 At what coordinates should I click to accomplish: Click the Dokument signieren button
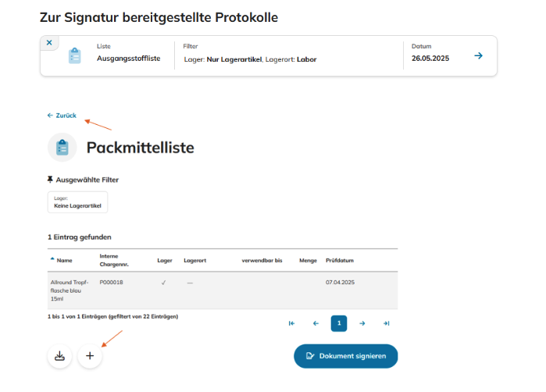[x=345, y=356]
